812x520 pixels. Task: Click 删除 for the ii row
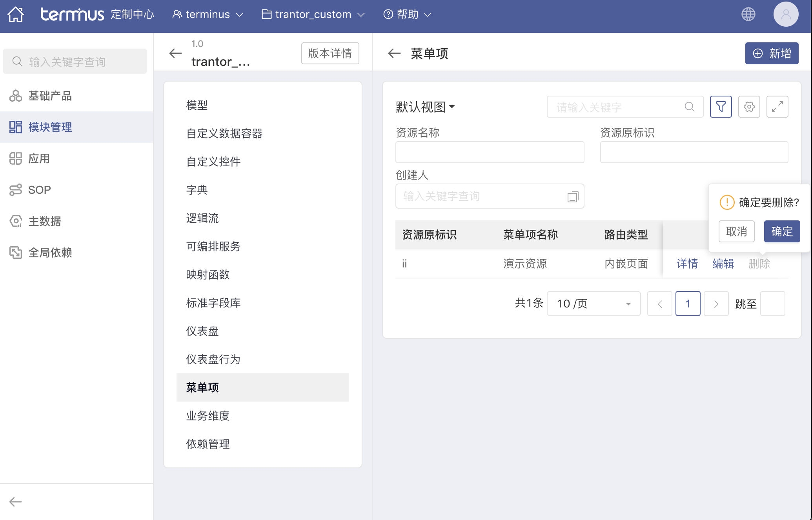(x=759, y=264)
